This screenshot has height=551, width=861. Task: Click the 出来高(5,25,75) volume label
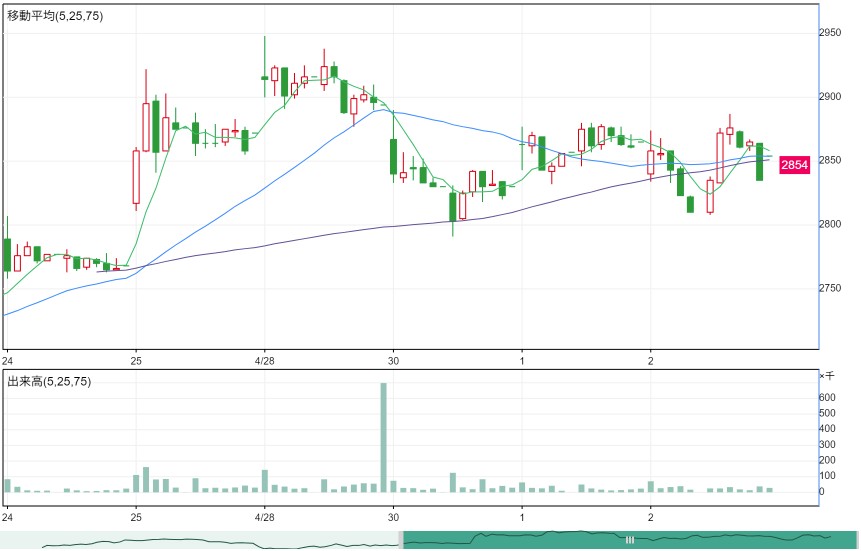point(49,381)
